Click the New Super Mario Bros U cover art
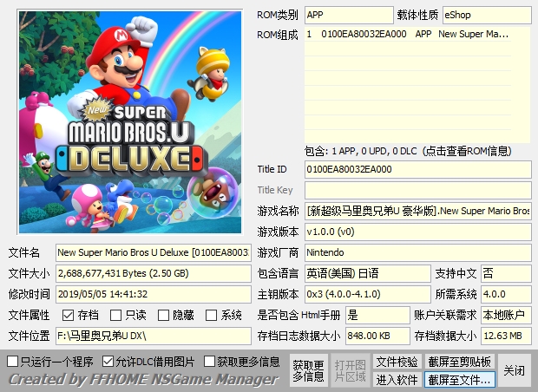Screen dimensions: 538x392 click(128, 121)
